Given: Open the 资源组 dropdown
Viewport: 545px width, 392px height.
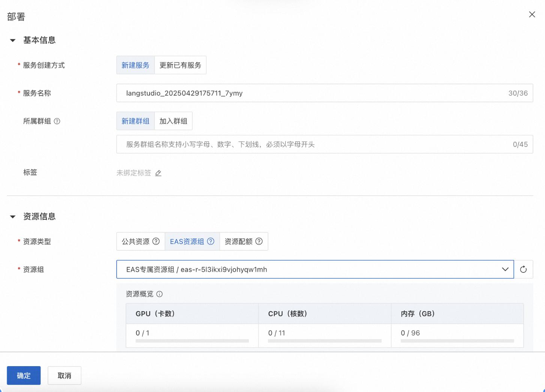Looking at the screenshot, I should (x=315, y=269).
